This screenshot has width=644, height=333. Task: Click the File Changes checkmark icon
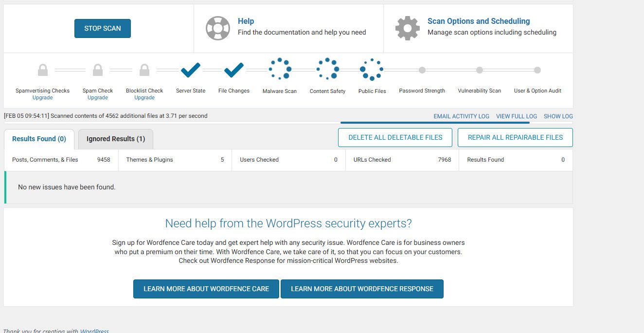click(234, 70)
